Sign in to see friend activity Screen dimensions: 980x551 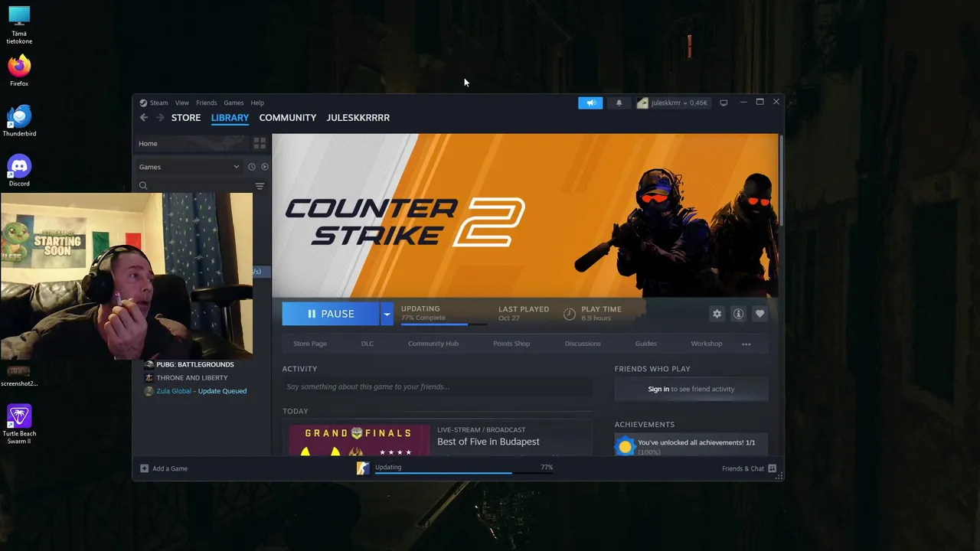point(691,389)
